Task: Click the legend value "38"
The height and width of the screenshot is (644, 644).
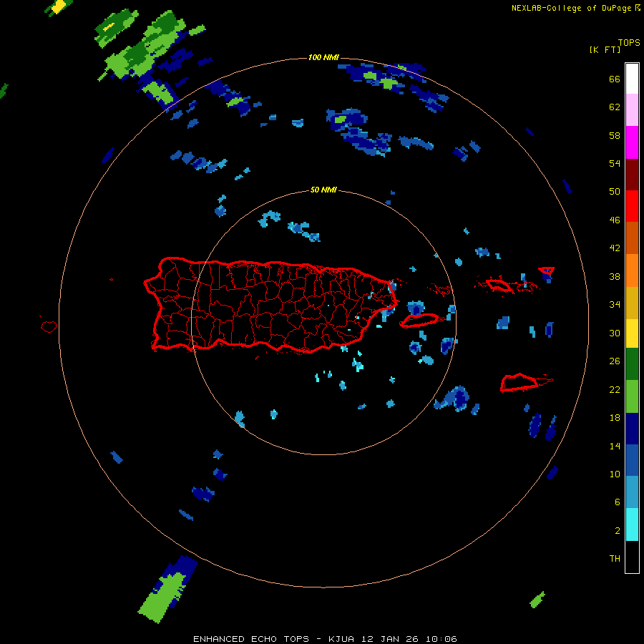Action: click(x=615, y=276)
